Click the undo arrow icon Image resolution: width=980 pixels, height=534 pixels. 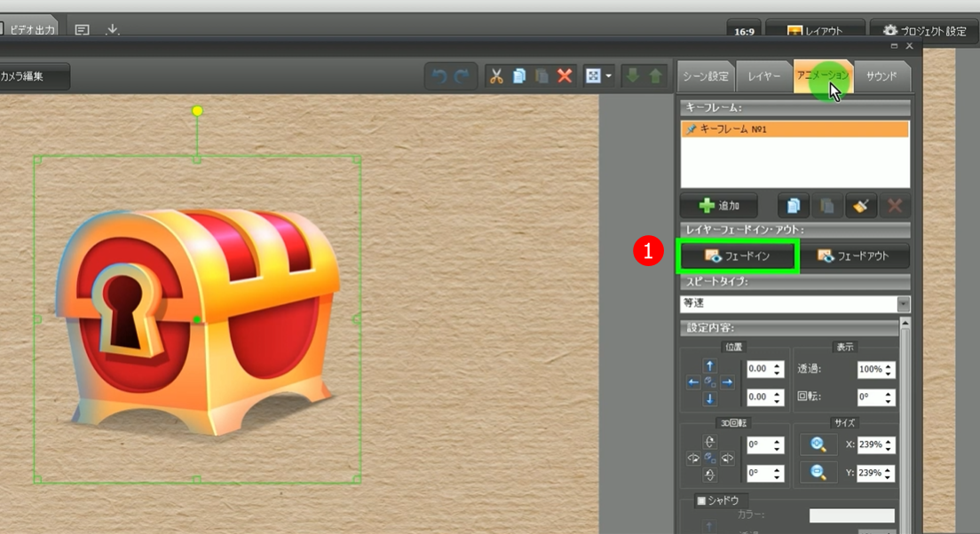click(x=439, y=76)
